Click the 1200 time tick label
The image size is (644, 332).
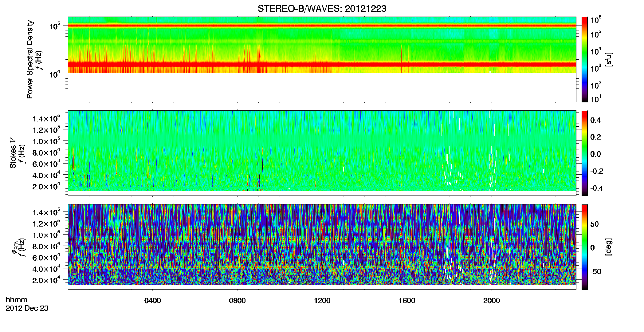(x=322, y=301)
